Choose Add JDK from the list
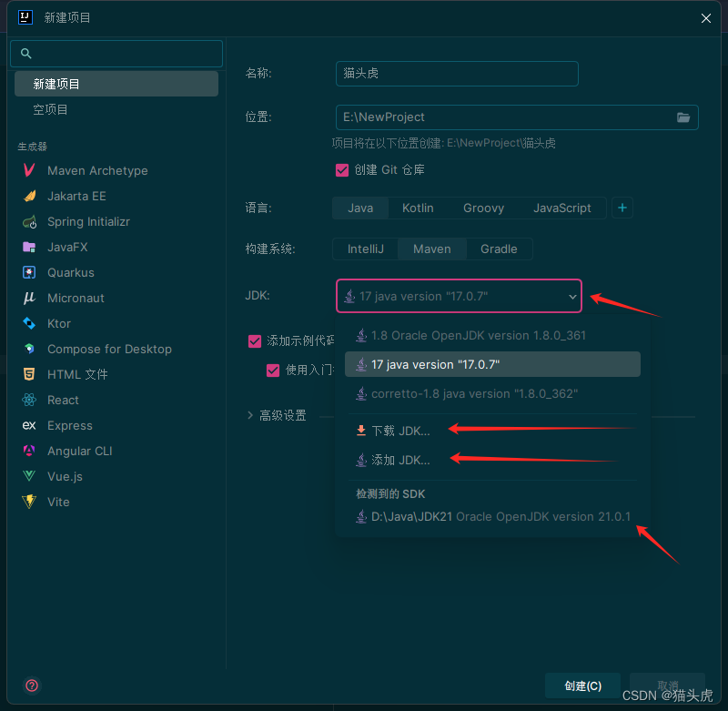The height and width of the screenshot is (711, 728). (492, 461)
